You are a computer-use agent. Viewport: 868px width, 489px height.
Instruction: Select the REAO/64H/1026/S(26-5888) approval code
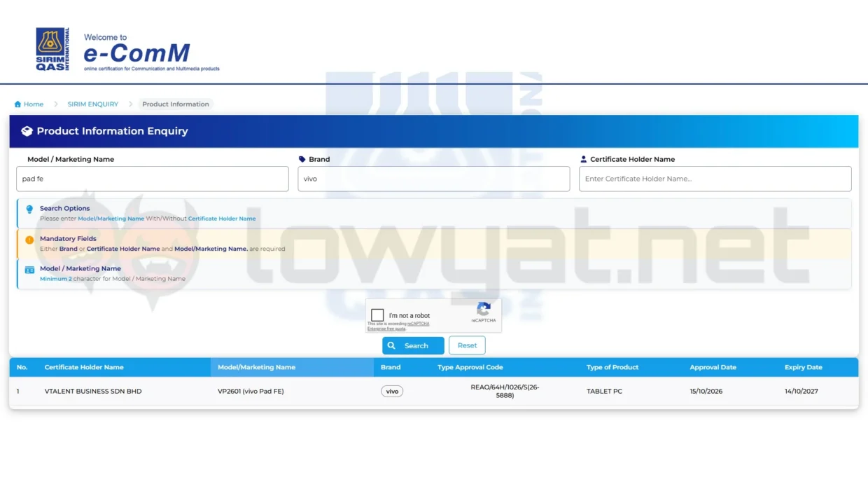(505, 391)
